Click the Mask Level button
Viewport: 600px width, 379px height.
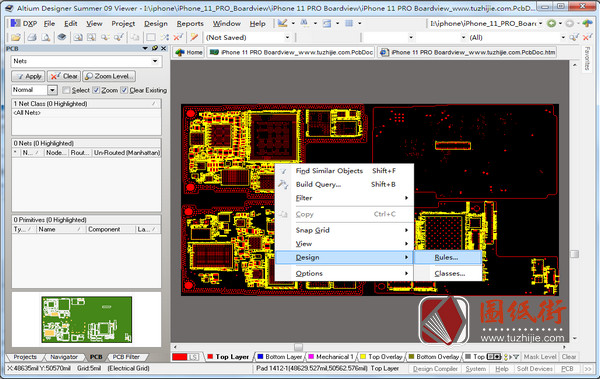pos(540,357)
